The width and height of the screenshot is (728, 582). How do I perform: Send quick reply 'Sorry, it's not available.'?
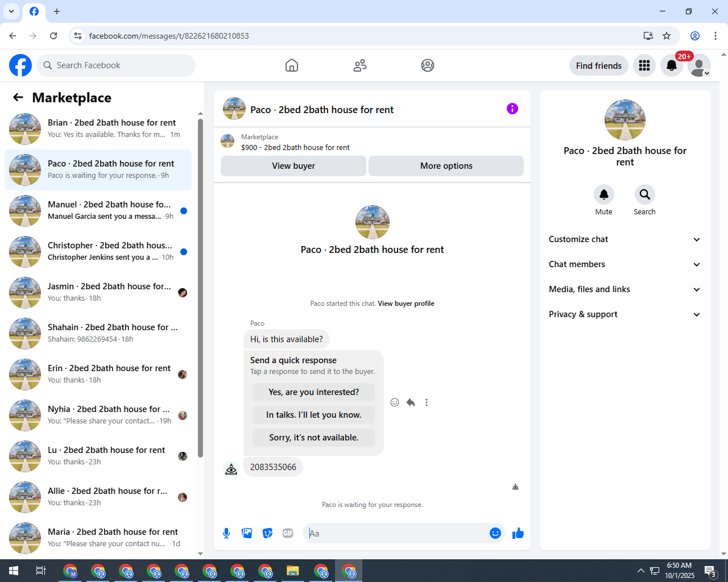click(x=313, y=438)
